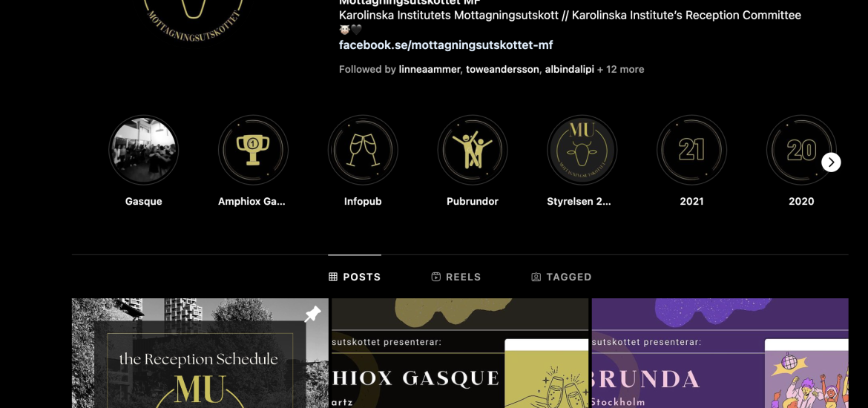The width and height of the screenshot is (868, 408).
Task: Open the Pubrundor dancing figures highlight
Action: click(472, 150)
